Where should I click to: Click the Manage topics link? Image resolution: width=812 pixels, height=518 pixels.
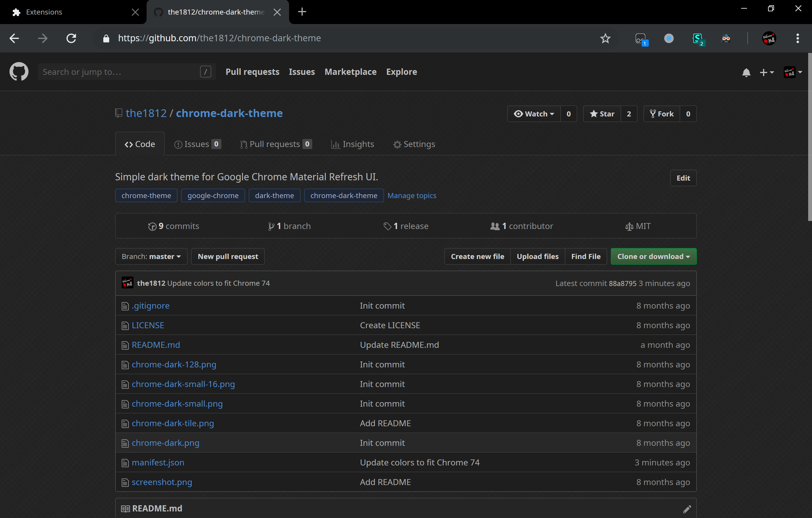pyautogui.click(x=411, y=196)
